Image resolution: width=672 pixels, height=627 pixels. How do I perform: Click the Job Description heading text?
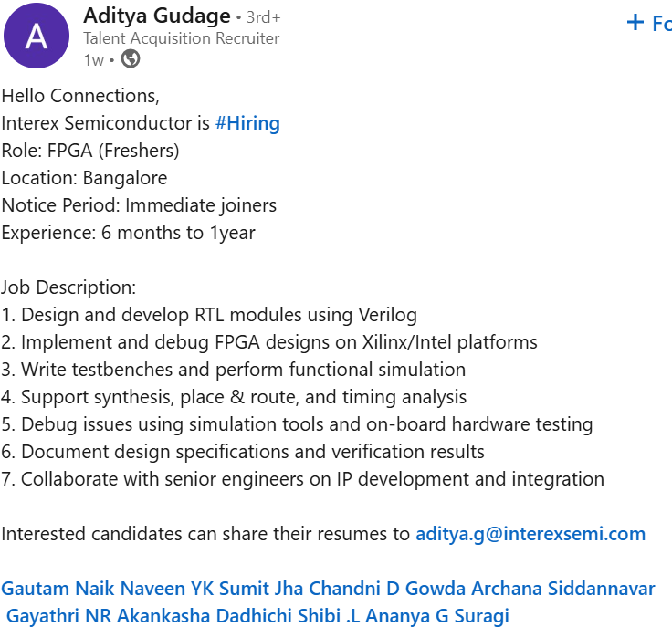click(x=68, y=287)
